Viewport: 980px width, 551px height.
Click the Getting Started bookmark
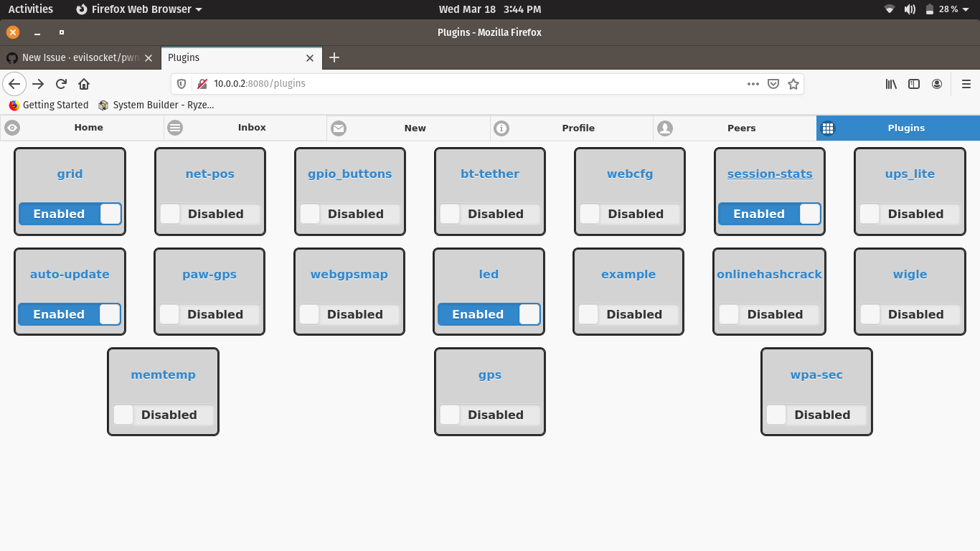coord(48,105)
